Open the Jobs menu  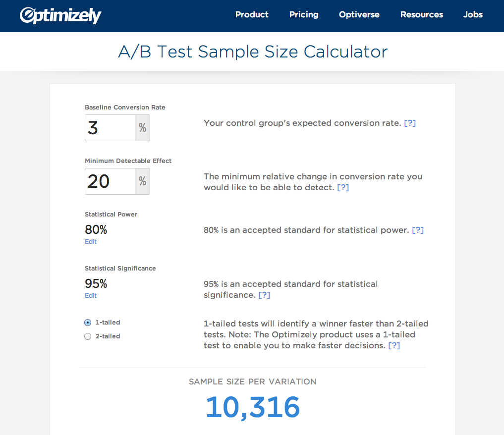472,14
